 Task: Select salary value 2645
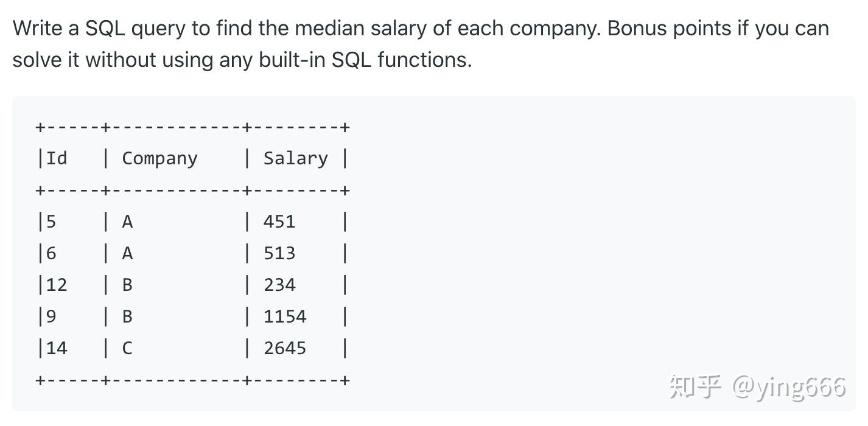(285, 348)
